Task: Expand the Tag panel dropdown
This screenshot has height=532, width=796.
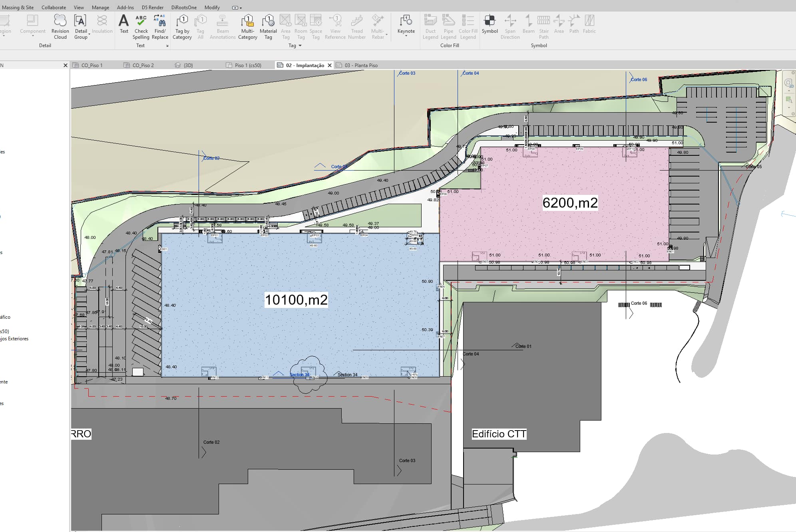Action: 300,46
